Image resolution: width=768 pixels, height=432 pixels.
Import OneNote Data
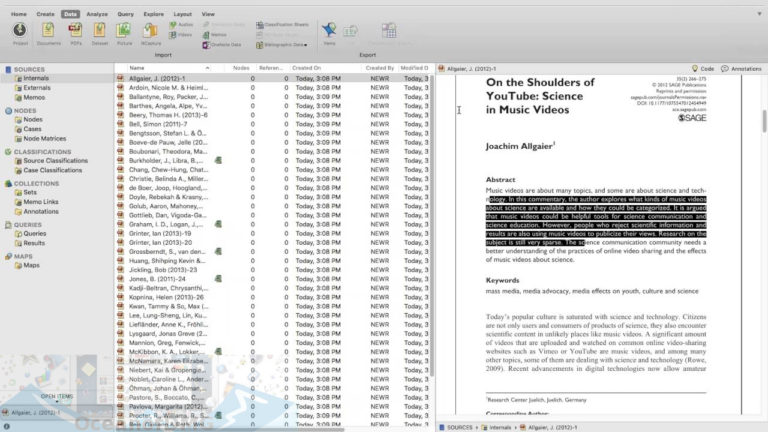point(222,45)
